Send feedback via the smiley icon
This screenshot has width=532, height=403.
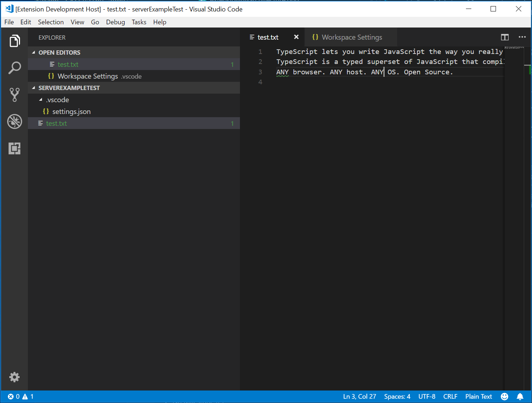[505, 396]
